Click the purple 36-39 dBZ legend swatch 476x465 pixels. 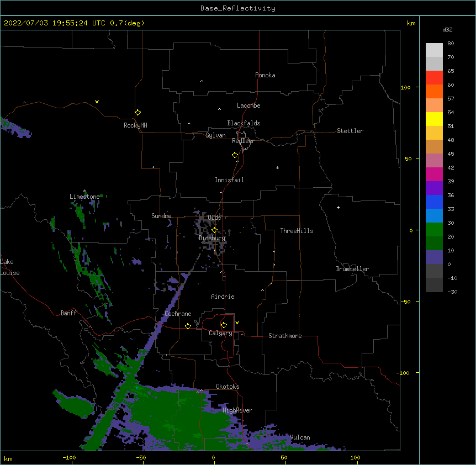[x=434, y=188]
